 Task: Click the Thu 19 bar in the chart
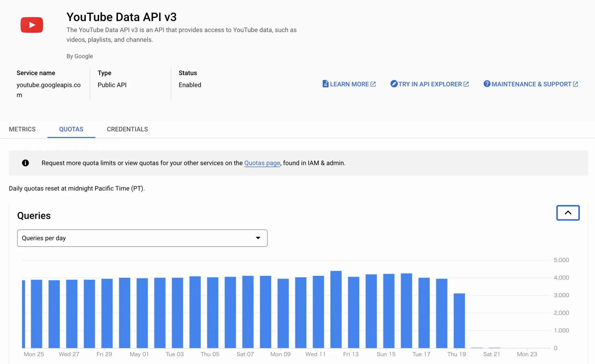click(459, 321)
